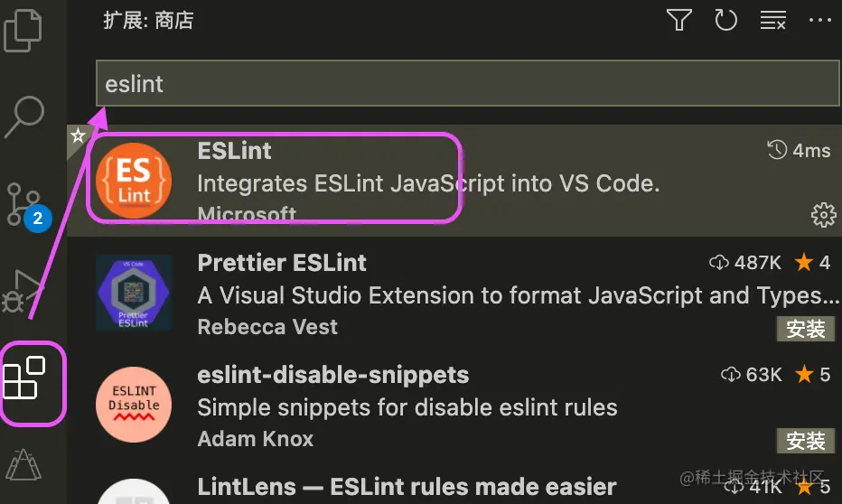Open the more actions ellipsis menu
Screen dimensions: 842x504
click(x=819, y=21)
